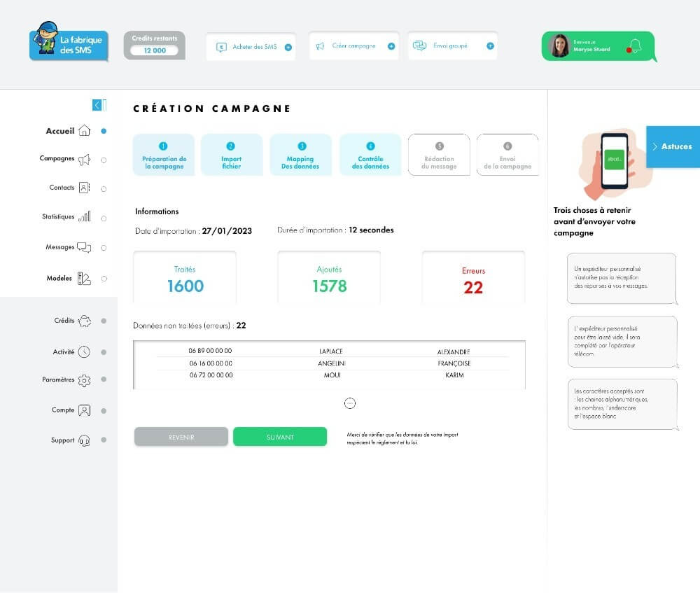The image size is (700, 593).
Task: Expand the Astuces tips panel
Action: click(x=672, y=146)
